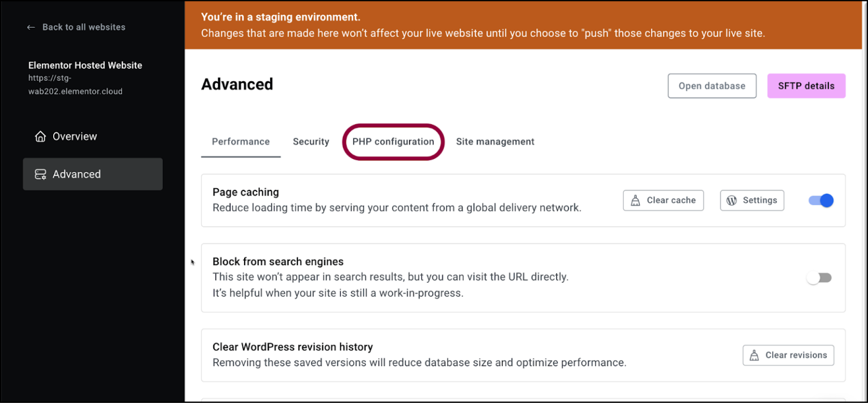Screen dimensions: 868x403
Task: Click the stg-wab202.elementor.cloud site URL
Action: coord(75,85)
